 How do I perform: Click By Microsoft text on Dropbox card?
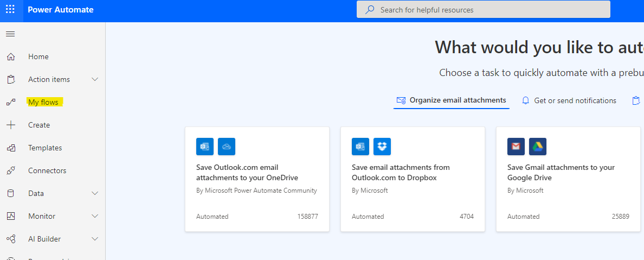[370, 191]
